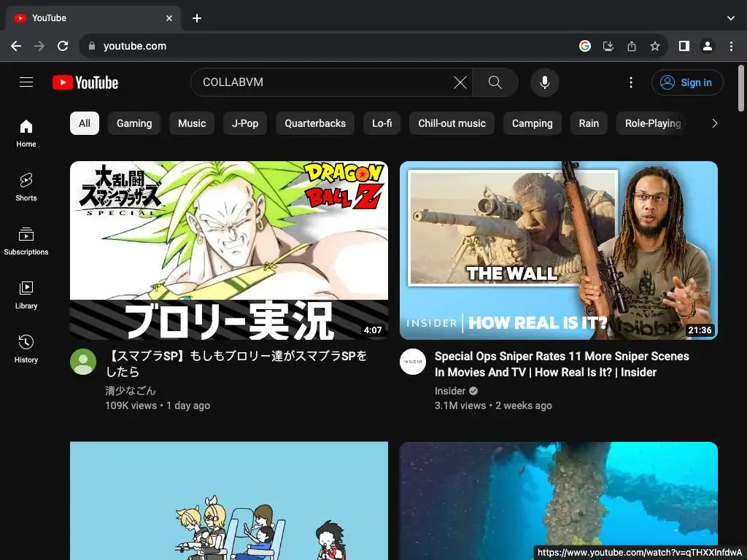
Task: Open Shorts in sidebar
Action: click(x=26, y=187)
